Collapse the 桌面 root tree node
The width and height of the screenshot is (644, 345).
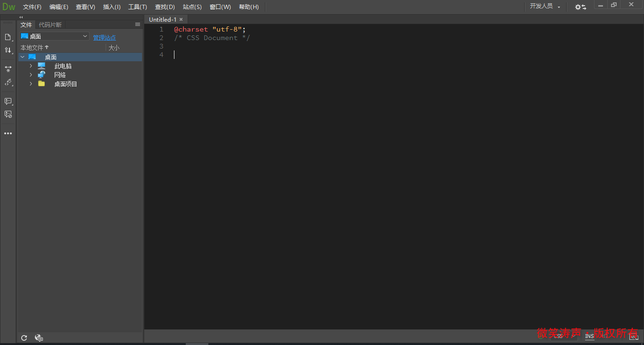[x=22, y=57]
